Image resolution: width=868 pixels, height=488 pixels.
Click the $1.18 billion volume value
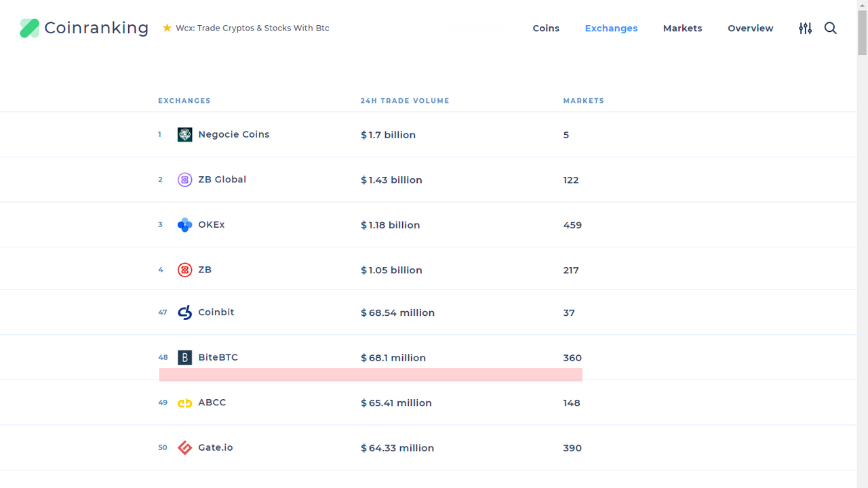(x=390, y=225)
